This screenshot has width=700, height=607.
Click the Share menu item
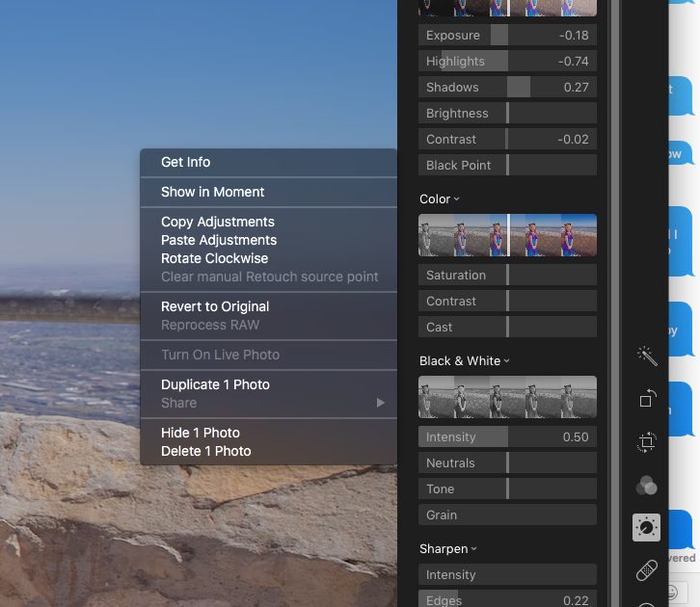pyautogui.click(x=269, y=403)
